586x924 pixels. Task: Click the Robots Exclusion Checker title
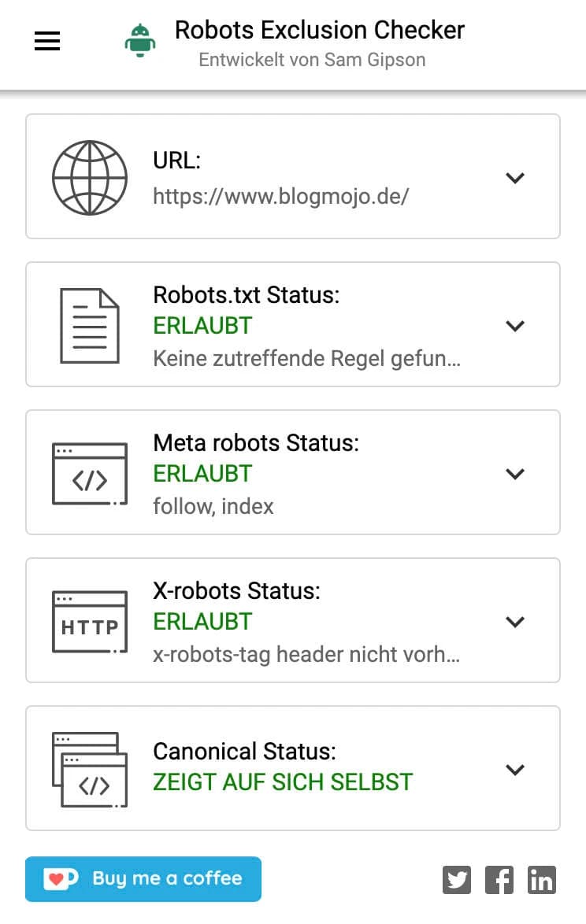pos(320,30)
